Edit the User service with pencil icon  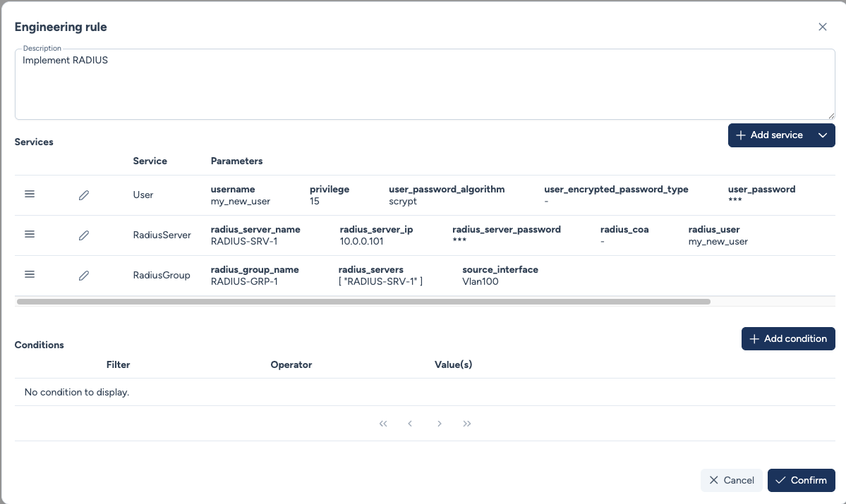pos(84,195)
